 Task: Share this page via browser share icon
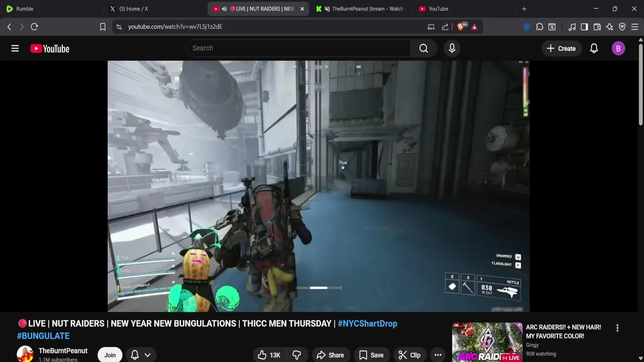coord(445,27)
